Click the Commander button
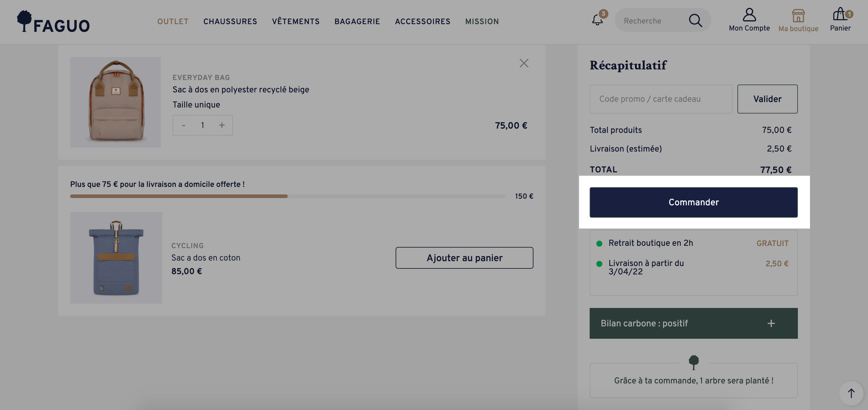 (693, 202)
